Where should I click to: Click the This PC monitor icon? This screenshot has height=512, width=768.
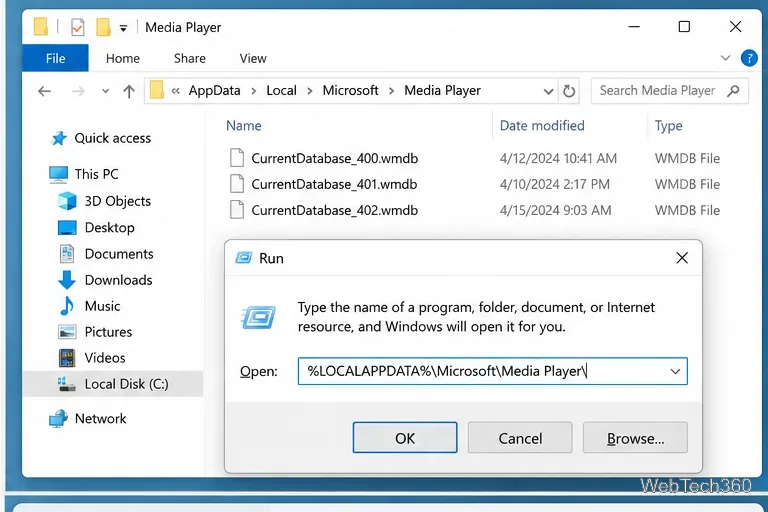[58, 174]
